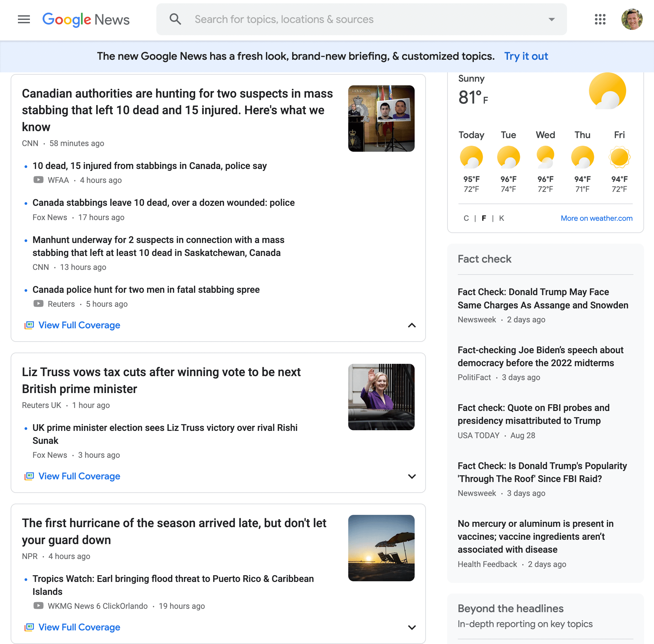Focus the search topics input field
The image size is (654, 644).
[x=361, y=19]
